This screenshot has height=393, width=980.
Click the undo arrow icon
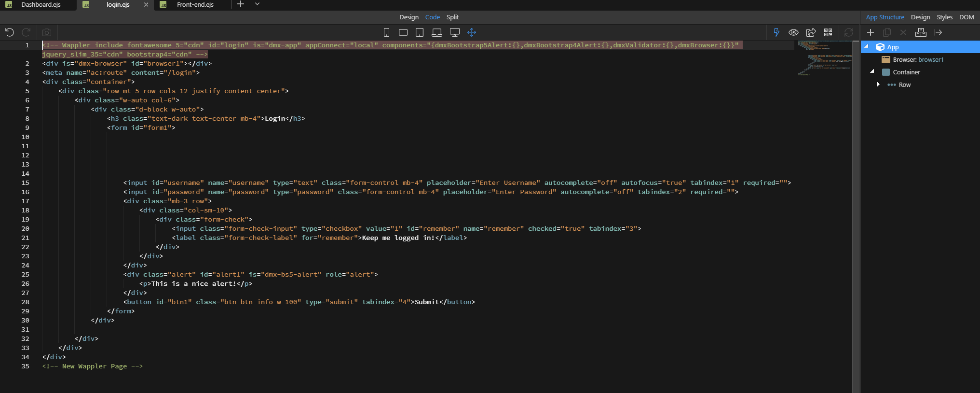click(10, 32)
